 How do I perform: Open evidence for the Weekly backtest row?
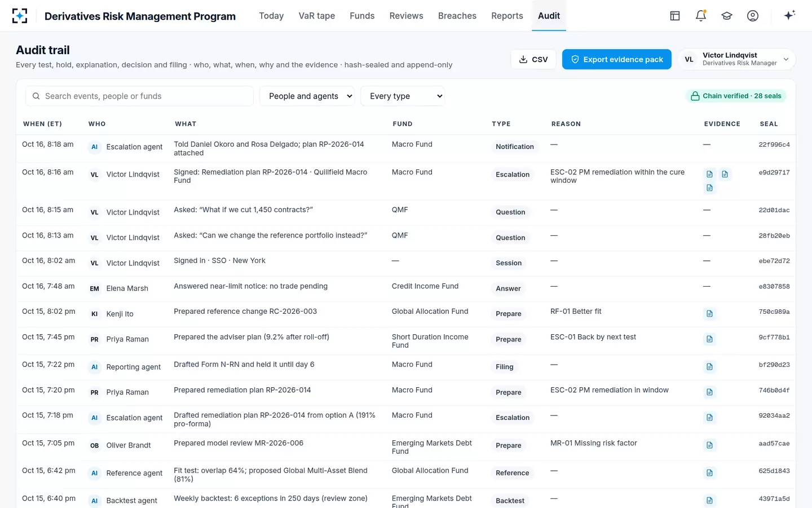710,501
